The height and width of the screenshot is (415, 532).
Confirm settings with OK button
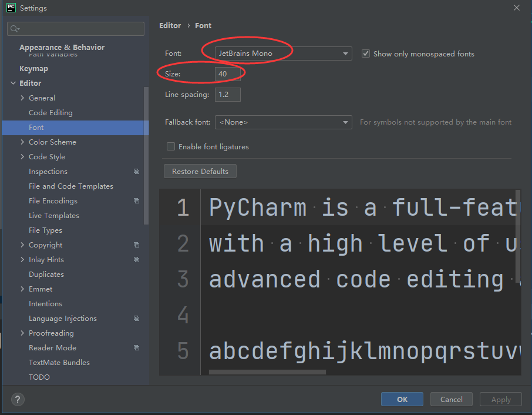[402, 399]
